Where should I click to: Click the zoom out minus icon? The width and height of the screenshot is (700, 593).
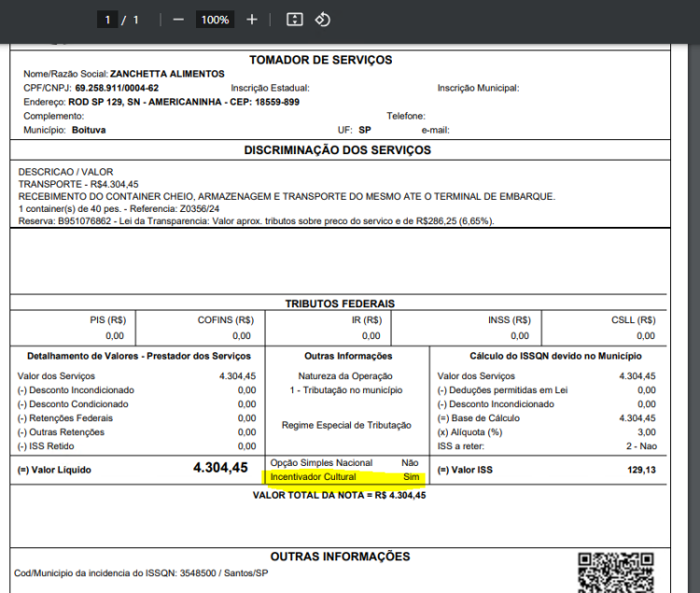(x=178, y=20)
